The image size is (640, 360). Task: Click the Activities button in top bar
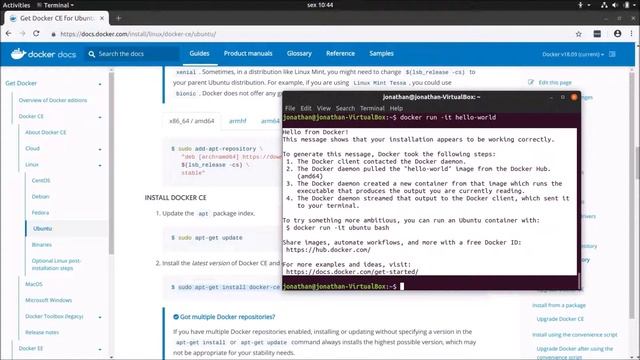tap(16, 5)
